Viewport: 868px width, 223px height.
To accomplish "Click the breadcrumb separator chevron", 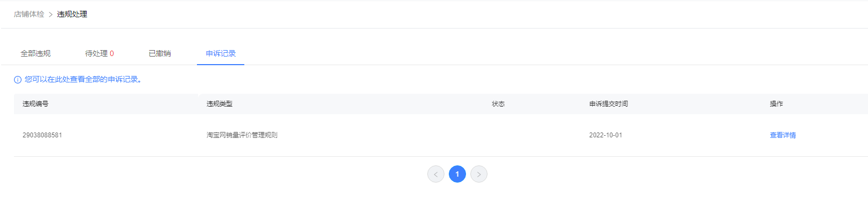I will (x=51, y=15).
